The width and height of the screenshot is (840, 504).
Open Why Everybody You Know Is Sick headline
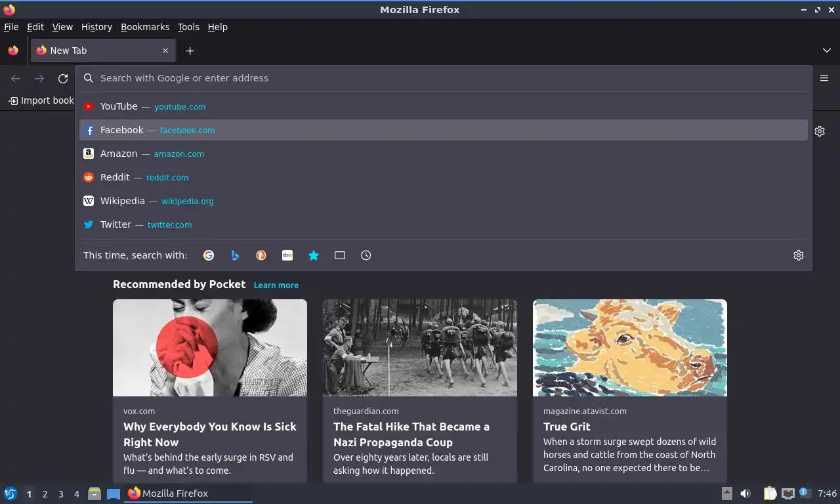click(210, 434)
